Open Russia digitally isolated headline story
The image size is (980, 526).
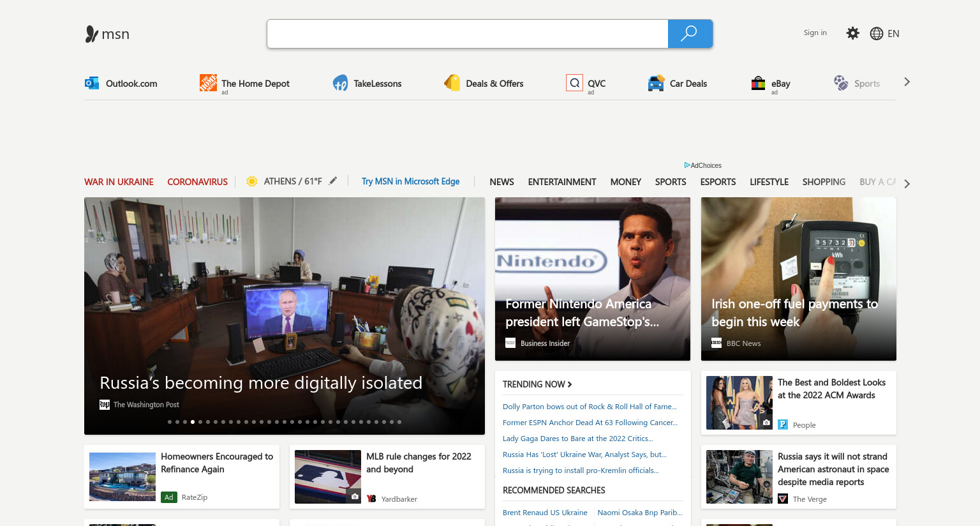point(261,382)
